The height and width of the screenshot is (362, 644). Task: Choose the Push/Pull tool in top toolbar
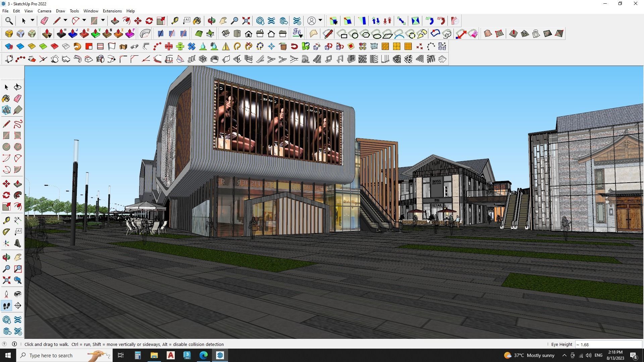pos(115,21)
